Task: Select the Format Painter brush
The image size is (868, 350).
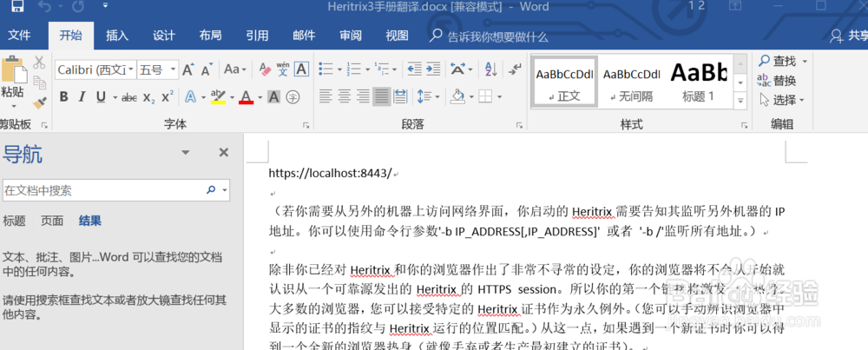Action: pyautogui.click(x=39, y=102)
